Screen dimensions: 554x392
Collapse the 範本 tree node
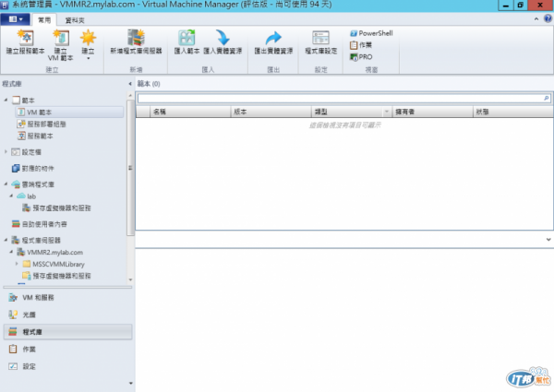6,101
